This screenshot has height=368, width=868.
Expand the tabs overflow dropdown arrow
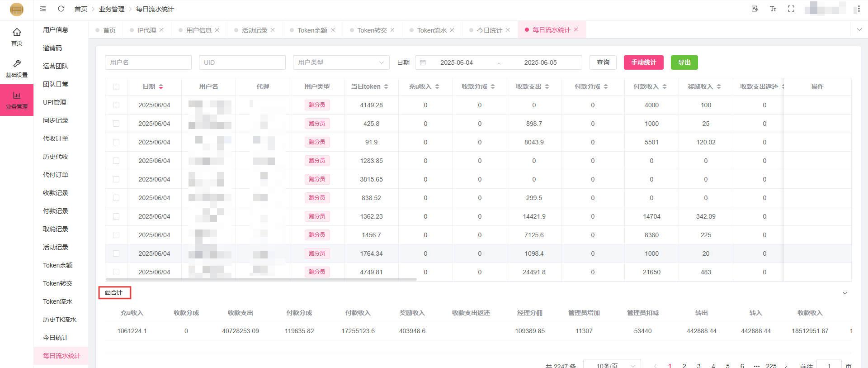[859, 30]
